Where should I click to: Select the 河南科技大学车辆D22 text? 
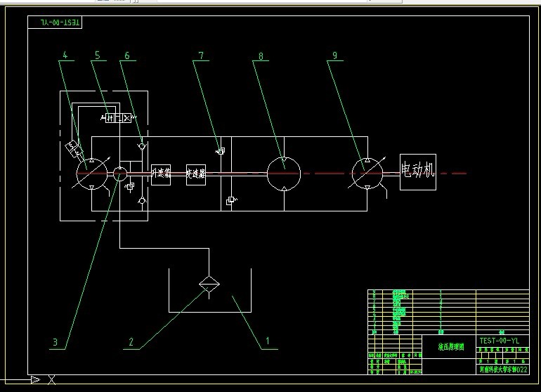pos(503,370)
